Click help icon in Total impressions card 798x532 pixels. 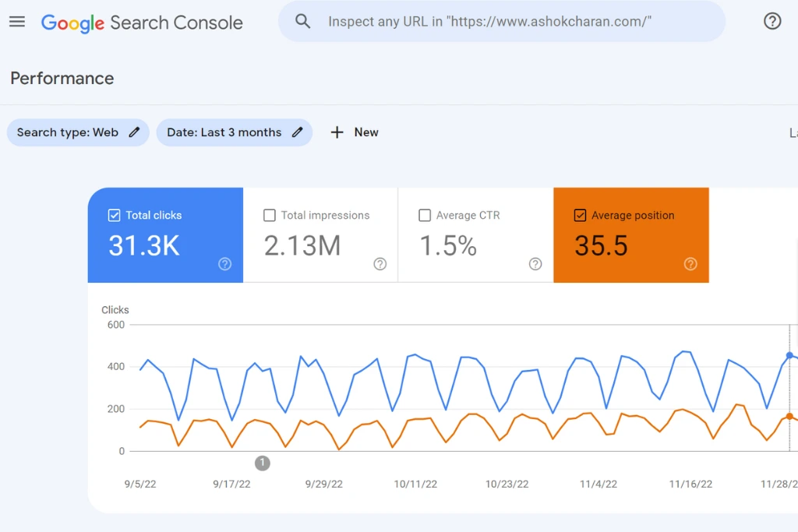coord(380,264)
